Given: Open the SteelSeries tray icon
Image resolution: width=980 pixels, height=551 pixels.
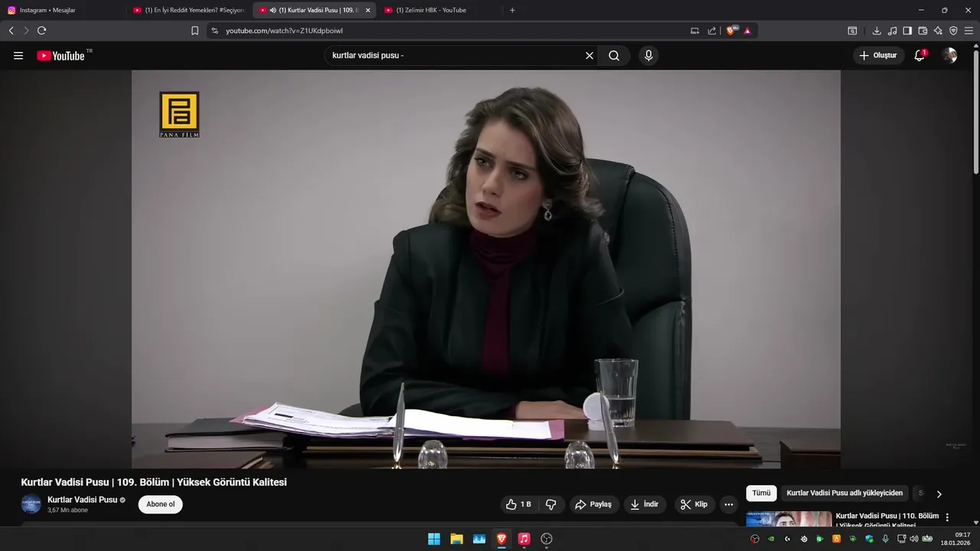Looking at the screenshot, I should coord(804,539).
